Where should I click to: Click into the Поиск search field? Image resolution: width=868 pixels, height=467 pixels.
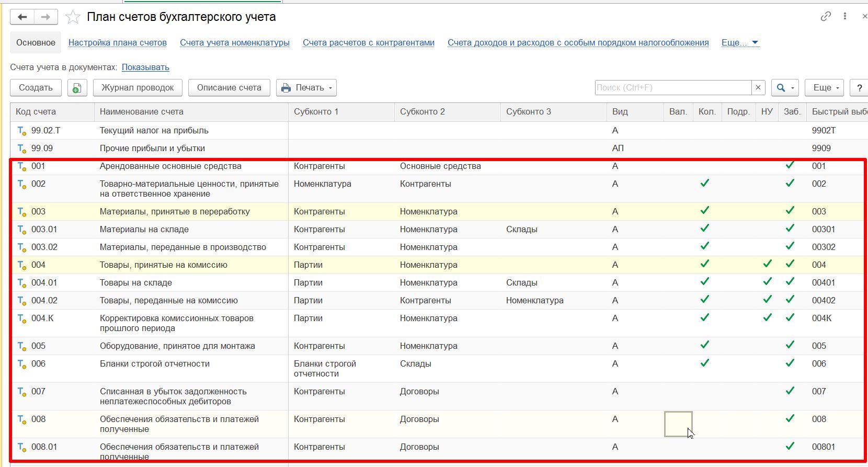(672, 88)
